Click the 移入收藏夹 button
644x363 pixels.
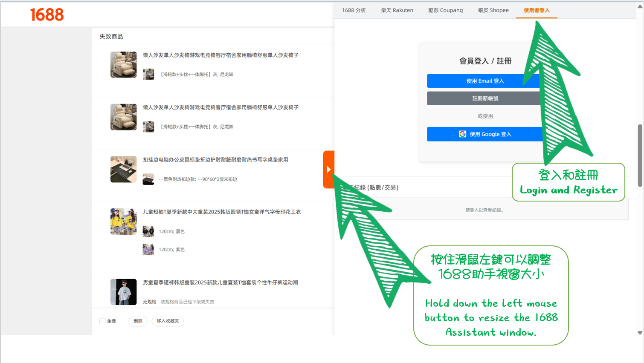coord(168,321)
